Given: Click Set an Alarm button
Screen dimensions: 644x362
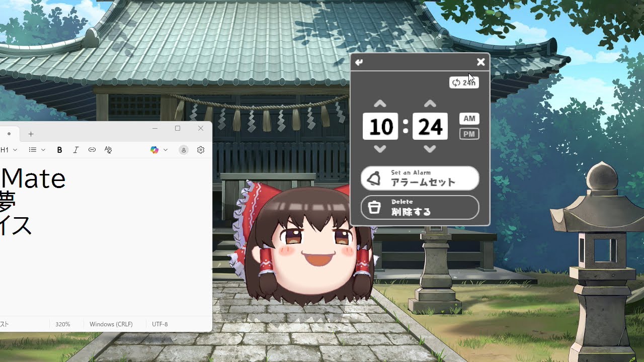Looking at the screenshot, I should pos(420,178).
